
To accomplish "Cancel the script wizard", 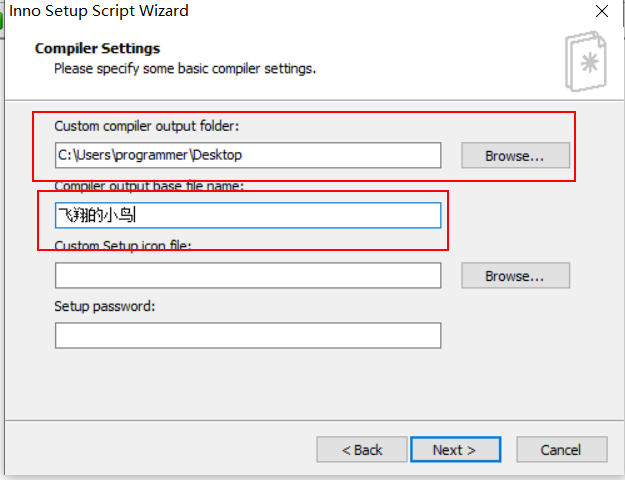I will click(562, 450).
